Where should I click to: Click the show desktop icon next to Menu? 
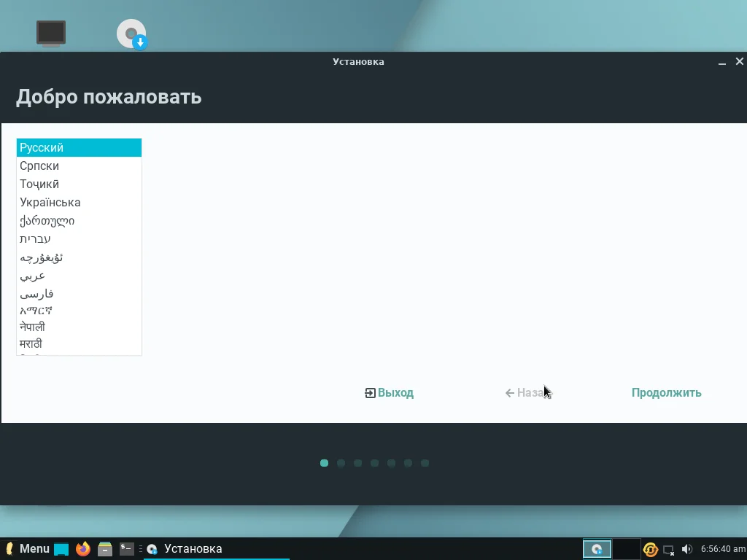click(x=61, y=548)
